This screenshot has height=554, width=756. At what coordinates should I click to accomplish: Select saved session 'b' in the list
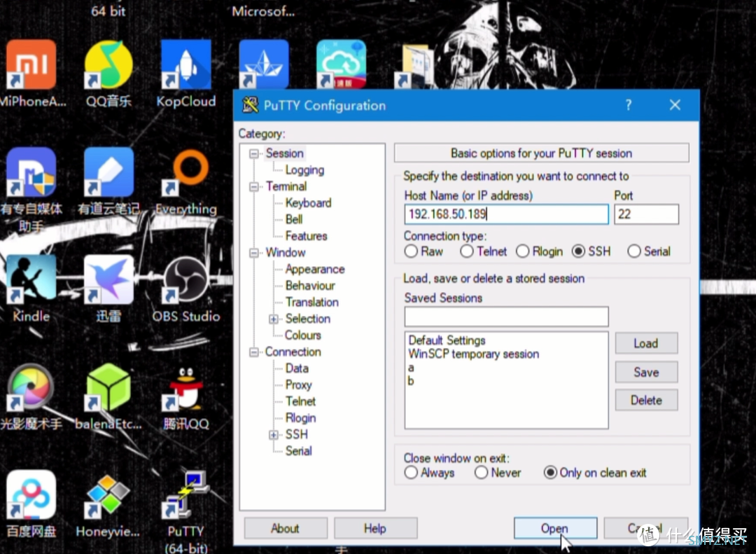tap(411, 381)
